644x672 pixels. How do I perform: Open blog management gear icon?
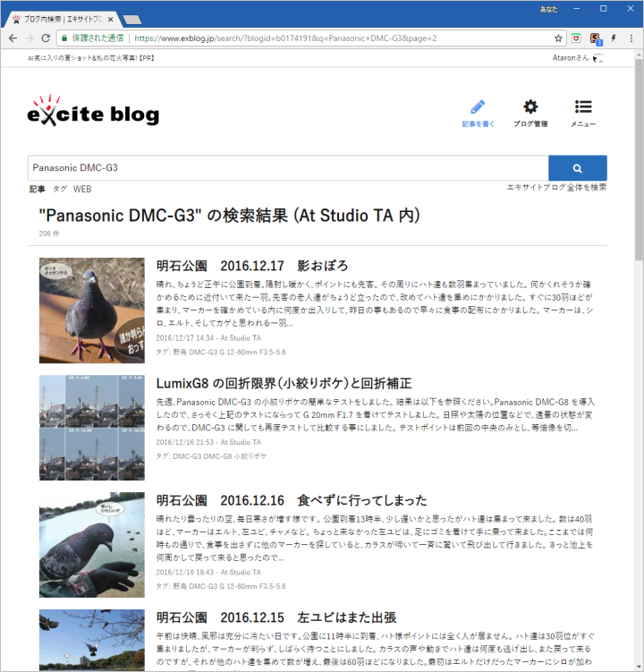tap(530, 106)
